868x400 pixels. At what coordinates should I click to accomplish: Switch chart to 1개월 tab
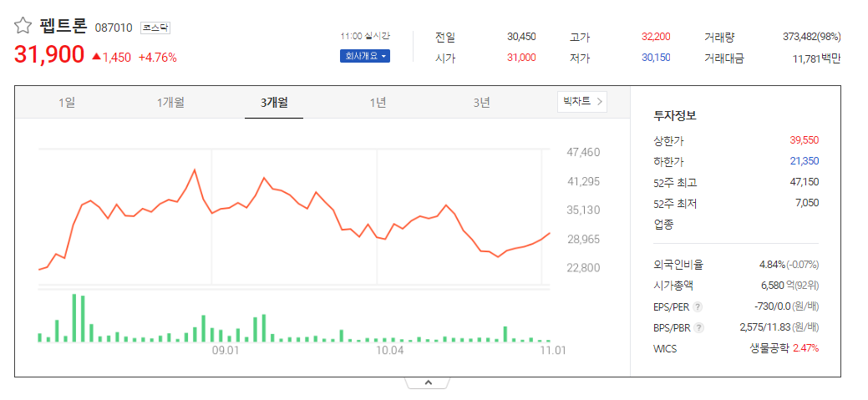point(170,103)
